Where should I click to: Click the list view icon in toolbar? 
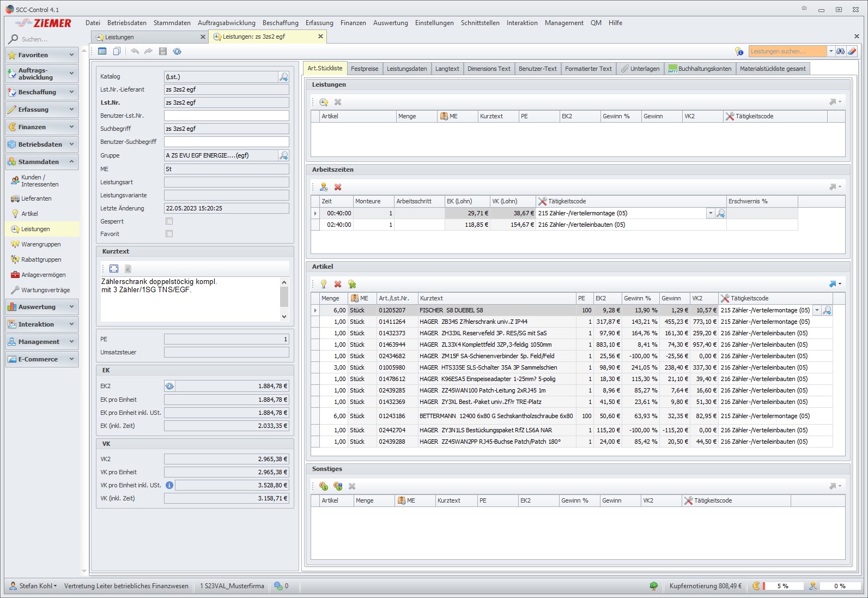(x=102, y=51)
